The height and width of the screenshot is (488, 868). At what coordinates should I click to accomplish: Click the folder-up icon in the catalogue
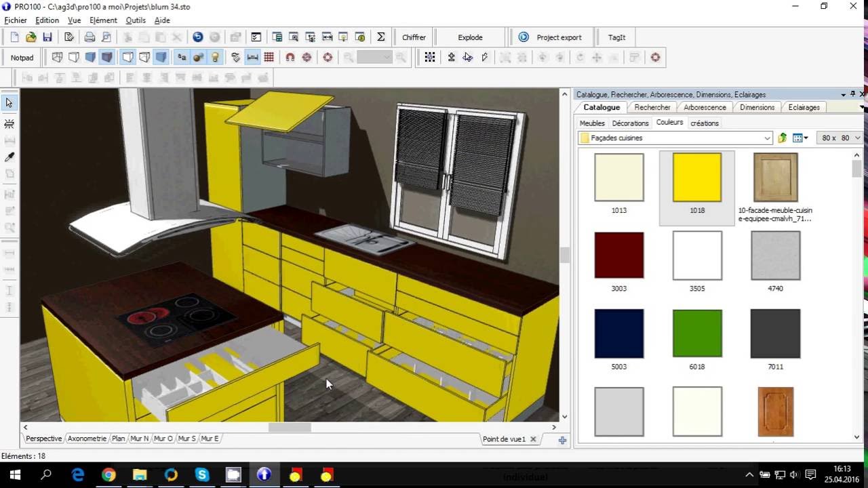click(x=782, y=138)
